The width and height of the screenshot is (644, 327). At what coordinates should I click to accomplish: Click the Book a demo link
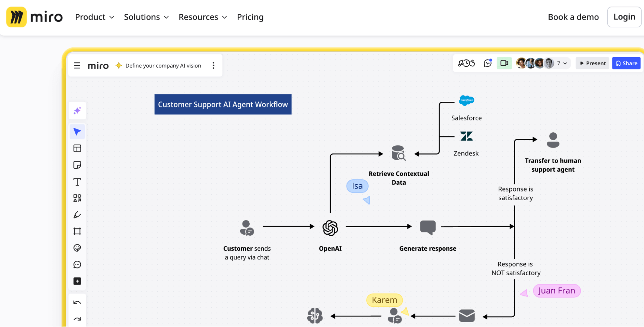tap(573, 17)
